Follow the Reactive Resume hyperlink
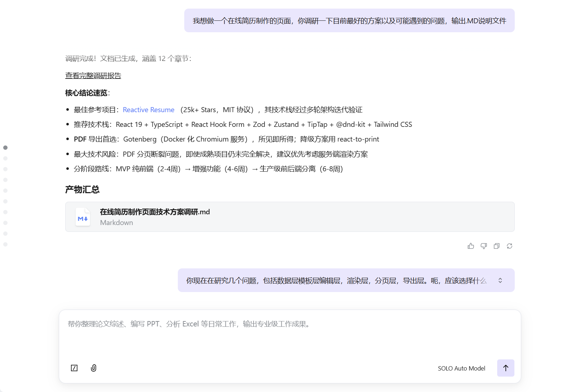This screenshot has height=392, width=580. (148, 110)
